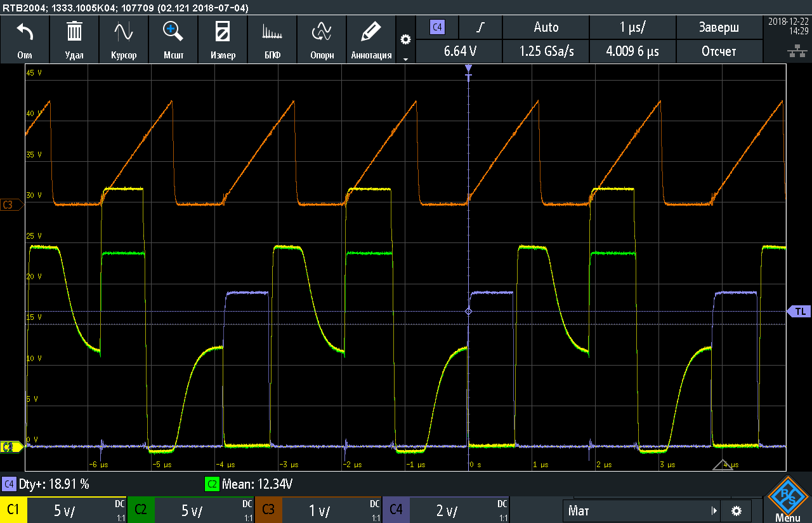The image size is (812, 523).
Task: Open math settings gear icon
Action: [x=736, y=510]
